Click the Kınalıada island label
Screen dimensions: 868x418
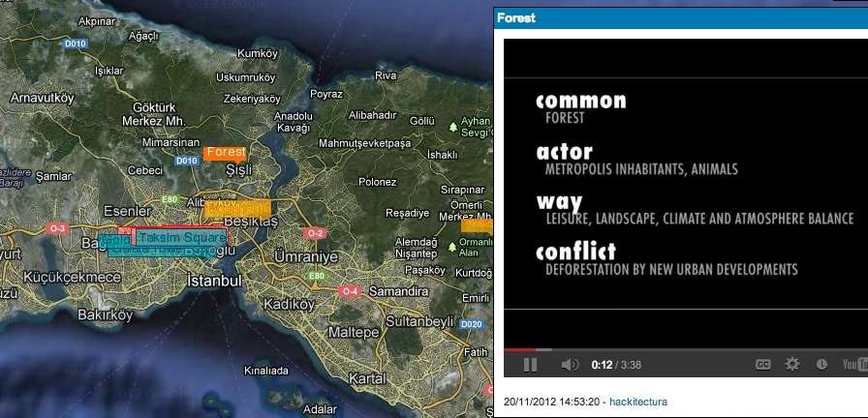click(266, 371)
